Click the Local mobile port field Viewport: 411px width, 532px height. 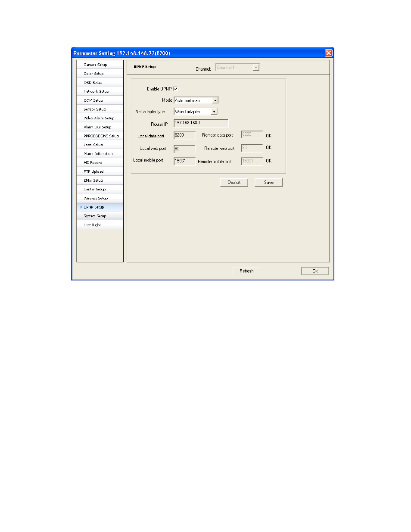point(184,161)
